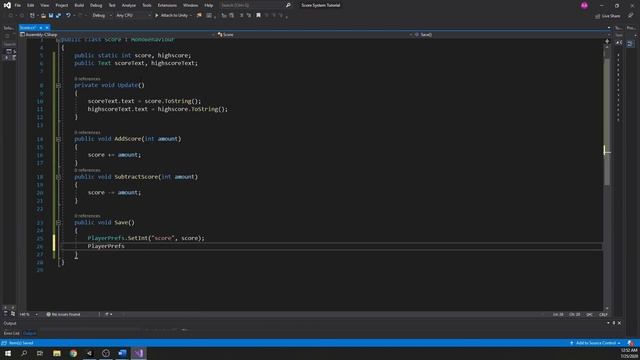Screen dimensions: 640x360
Task: Click the Visual Studio taskbar icon
Action: coord(138,353)
